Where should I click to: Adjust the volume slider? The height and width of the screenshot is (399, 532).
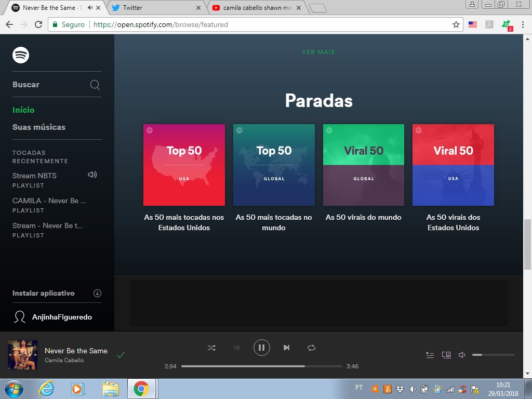click(494, 355)
